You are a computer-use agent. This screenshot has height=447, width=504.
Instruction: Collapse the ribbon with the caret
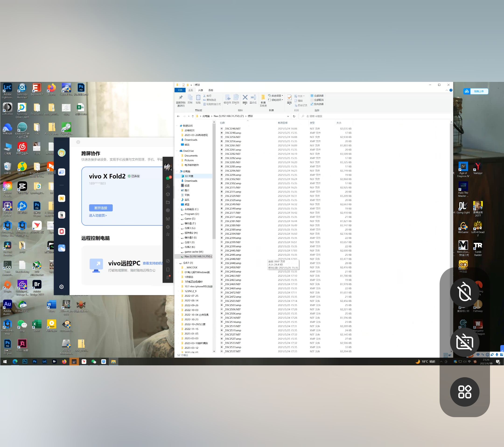tap(447, 90)
